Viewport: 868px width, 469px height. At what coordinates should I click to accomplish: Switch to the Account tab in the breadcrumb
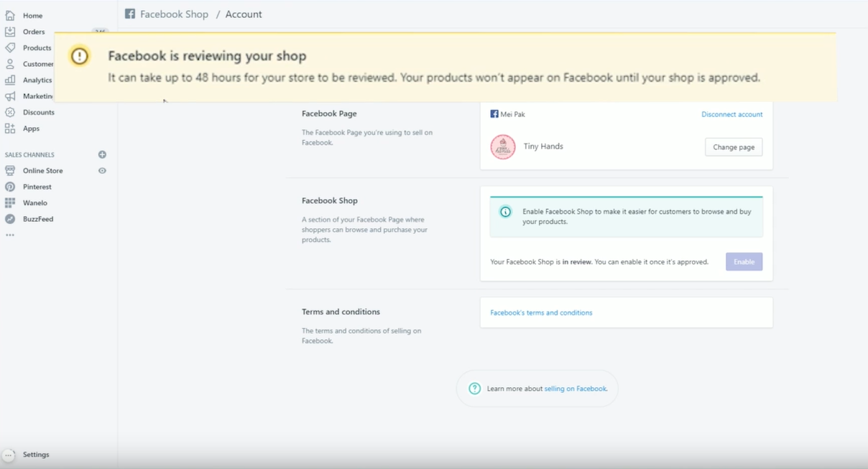pos(244,14)
